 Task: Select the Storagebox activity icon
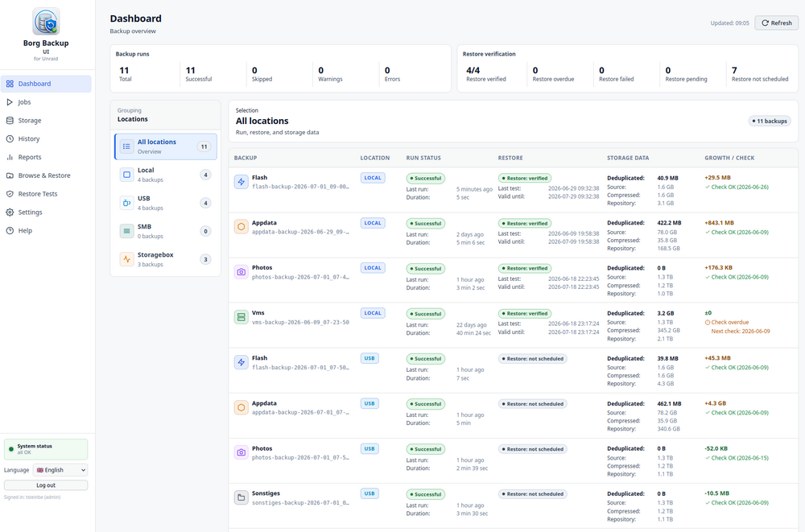click(127, 259)
